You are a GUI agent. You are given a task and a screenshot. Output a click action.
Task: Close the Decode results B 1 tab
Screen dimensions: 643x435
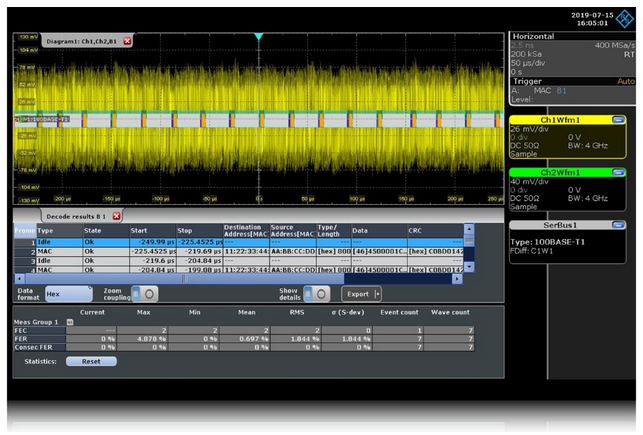click(x=116, y=216)
